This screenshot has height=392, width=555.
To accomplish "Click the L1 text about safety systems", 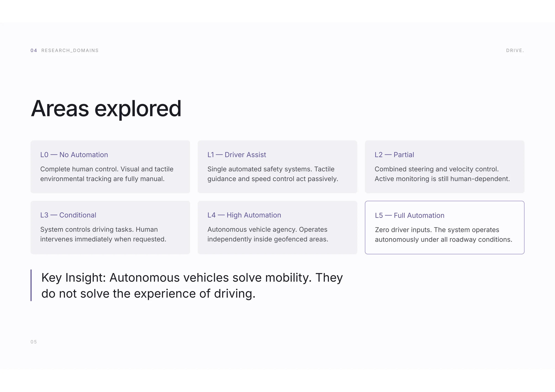I will [273, 174].
